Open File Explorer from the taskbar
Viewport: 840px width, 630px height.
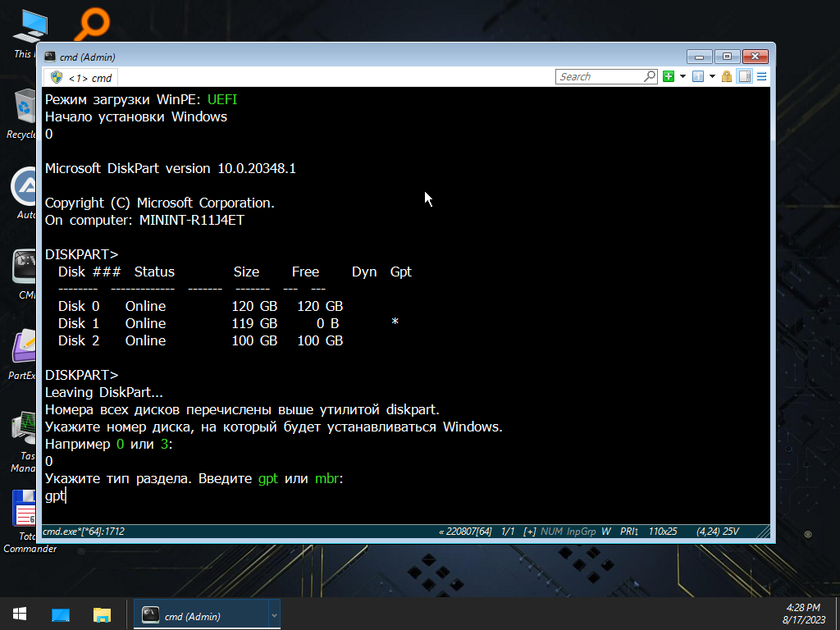[102, 614]
